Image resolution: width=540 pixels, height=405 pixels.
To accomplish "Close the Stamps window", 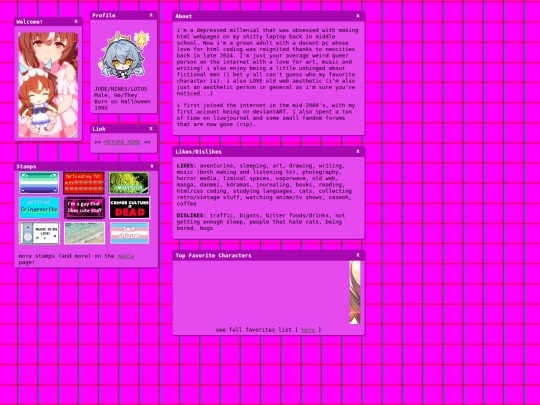I will (x=152, y=166).
